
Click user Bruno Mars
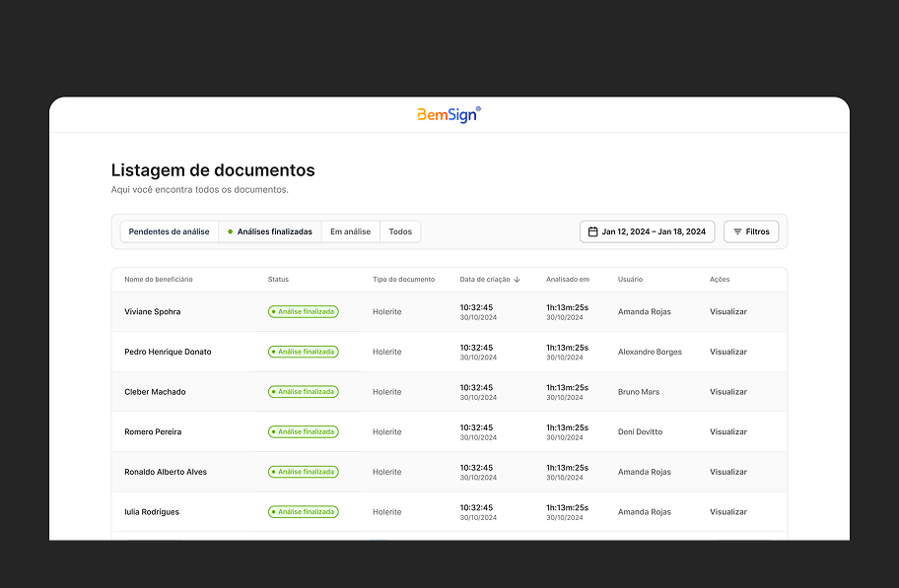639,392
